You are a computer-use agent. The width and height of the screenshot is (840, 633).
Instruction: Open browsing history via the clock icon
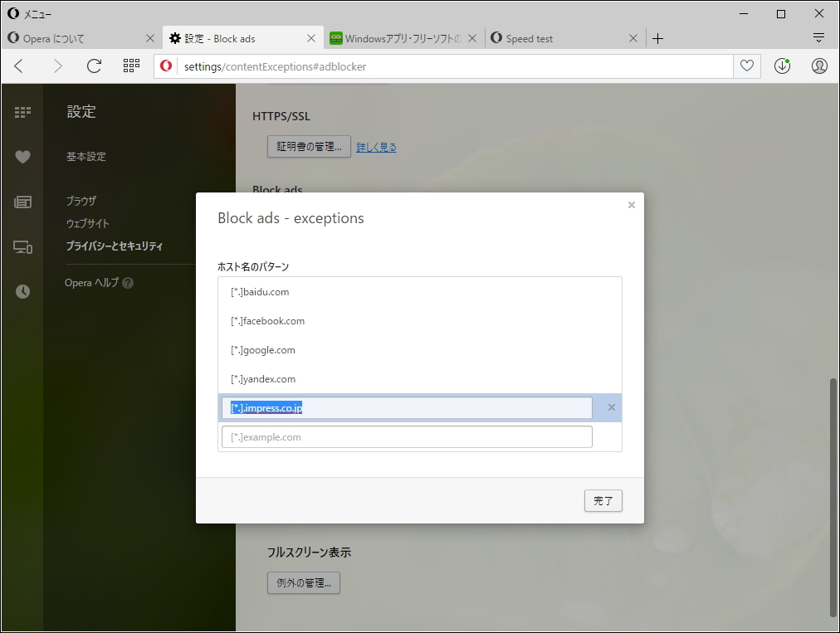click(x=22, y=290)
